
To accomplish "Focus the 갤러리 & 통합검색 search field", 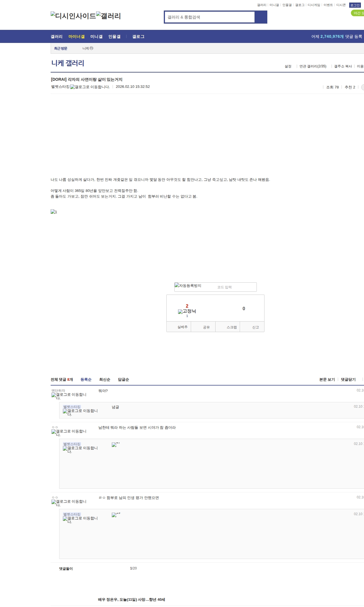I will [x=210, y=17].
